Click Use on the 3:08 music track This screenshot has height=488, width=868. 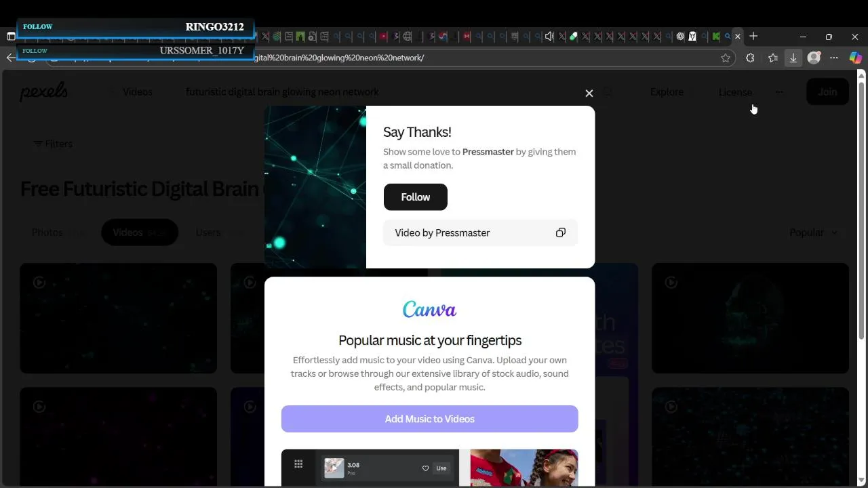pos(441,468)
